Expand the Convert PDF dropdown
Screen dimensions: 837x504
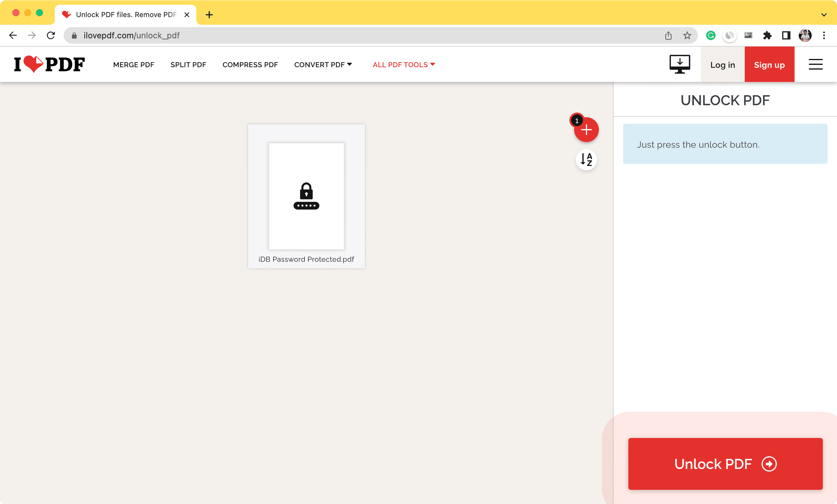click(323, 65)
